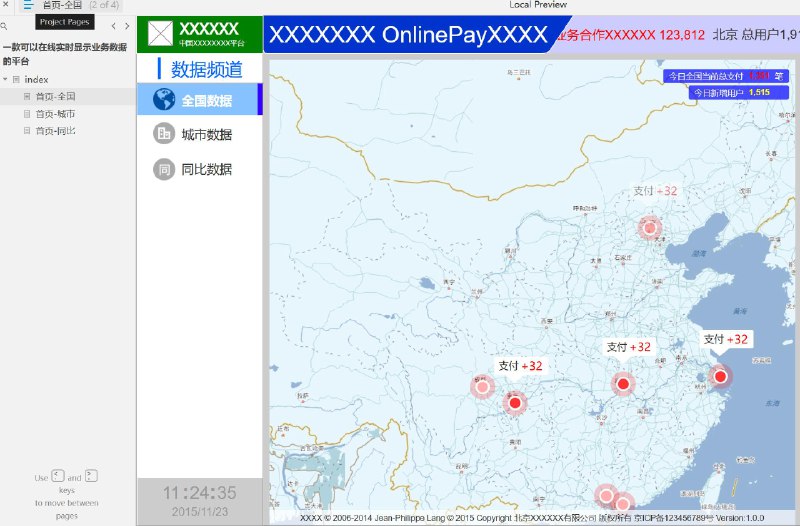Click the Wuhan red payment marker
The height and width of the screenshot is (526, 800).
pyautogui.click(x=623, y=384)
